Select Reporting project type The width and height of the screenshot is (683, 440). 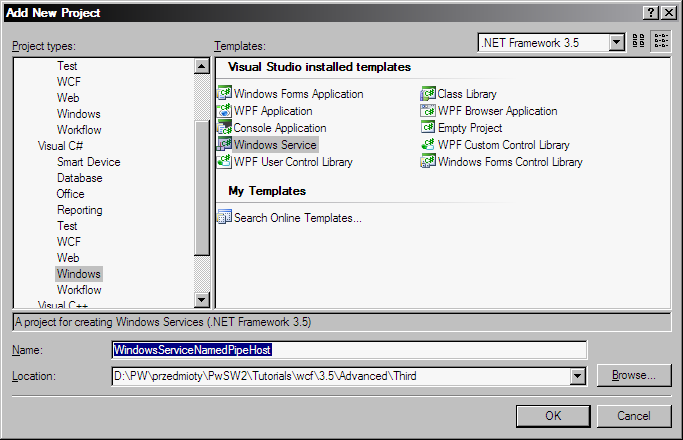click(80, 210)
